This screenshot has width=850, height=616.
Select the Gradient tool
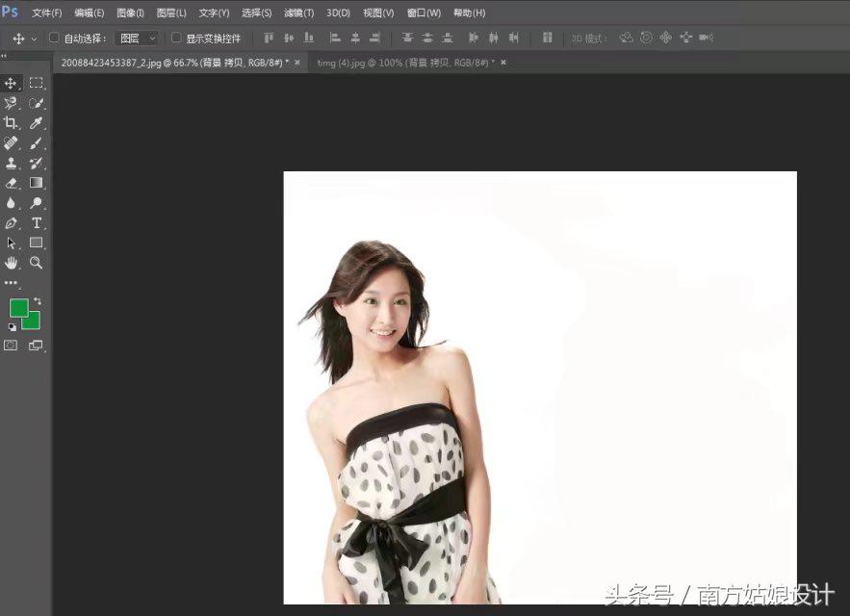pyautogui.click(x=37, y=183)
